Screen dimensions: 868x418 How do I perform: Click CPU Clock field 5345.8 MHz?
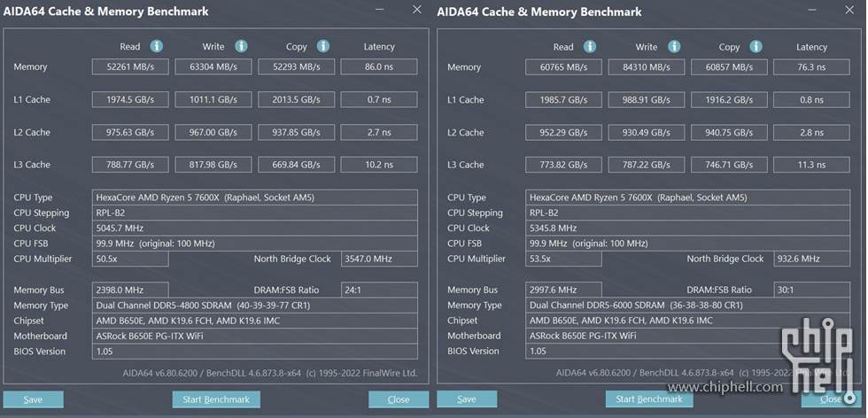(687, 228)
